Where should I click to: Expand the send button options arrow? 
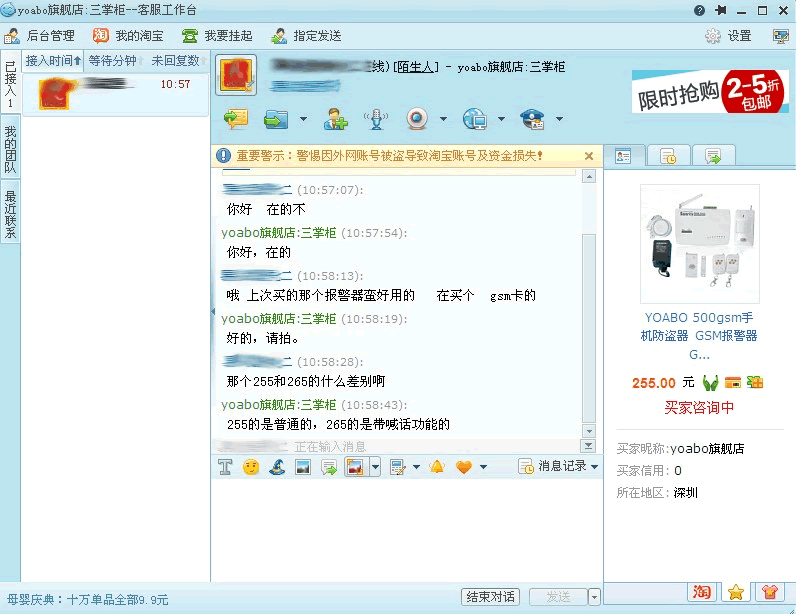595,597
